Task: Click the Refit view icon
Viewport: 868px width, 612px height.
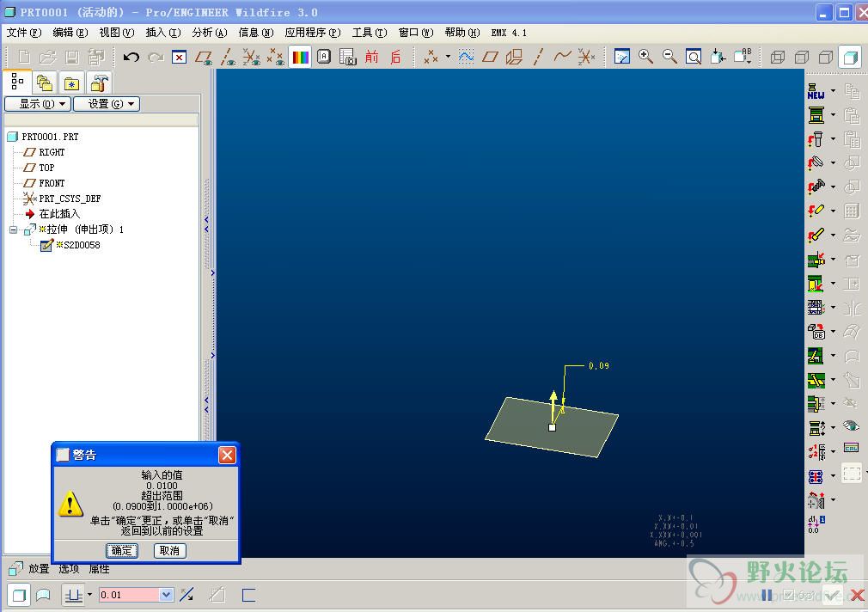Action: [x=694, y=57]
